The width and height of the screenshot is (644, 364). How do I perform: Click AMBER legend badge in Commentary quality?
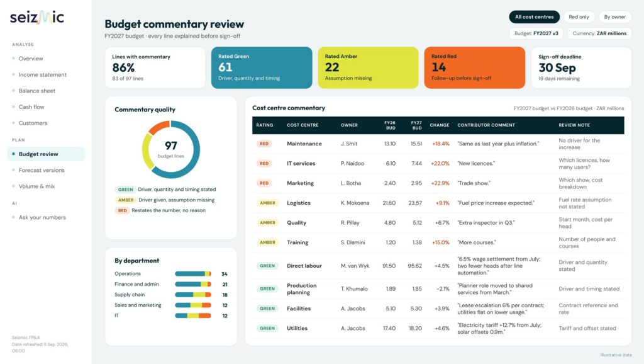pyautogui.click(x=126, y=200)
